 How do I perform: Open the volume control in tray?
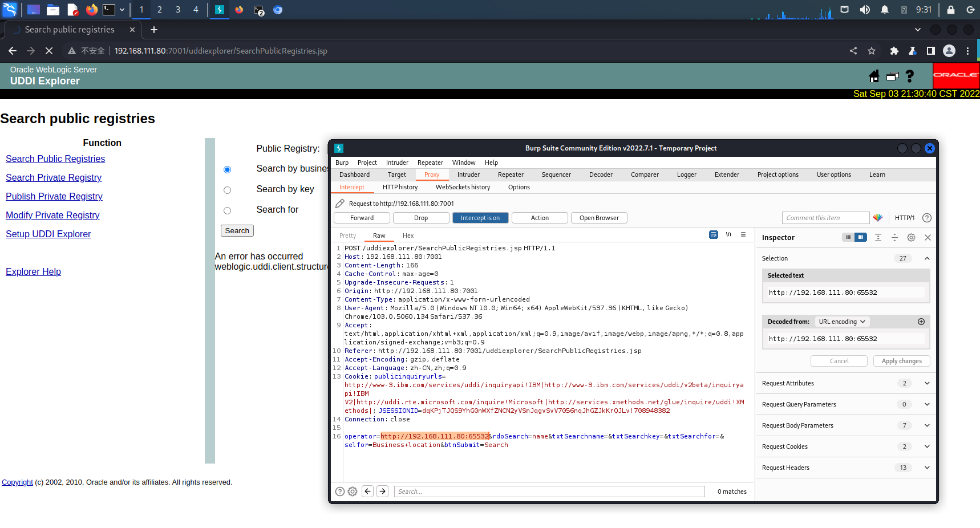click(x=865, y=10)
